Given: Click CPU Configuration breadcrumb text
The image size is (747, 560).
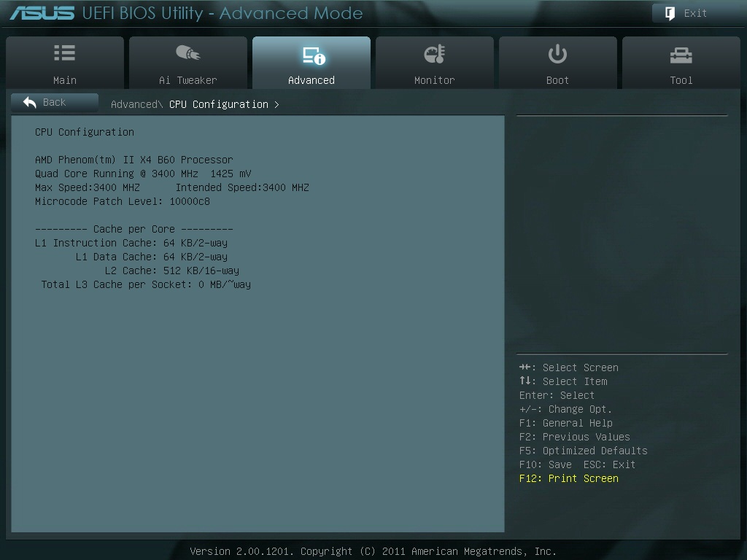Looking at the screenshot, I should pos(219,104).
